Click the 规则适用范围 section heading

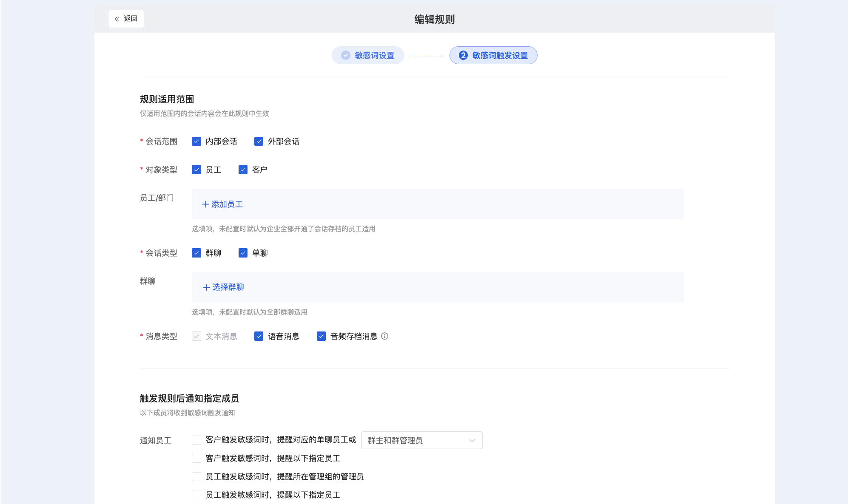167,99
